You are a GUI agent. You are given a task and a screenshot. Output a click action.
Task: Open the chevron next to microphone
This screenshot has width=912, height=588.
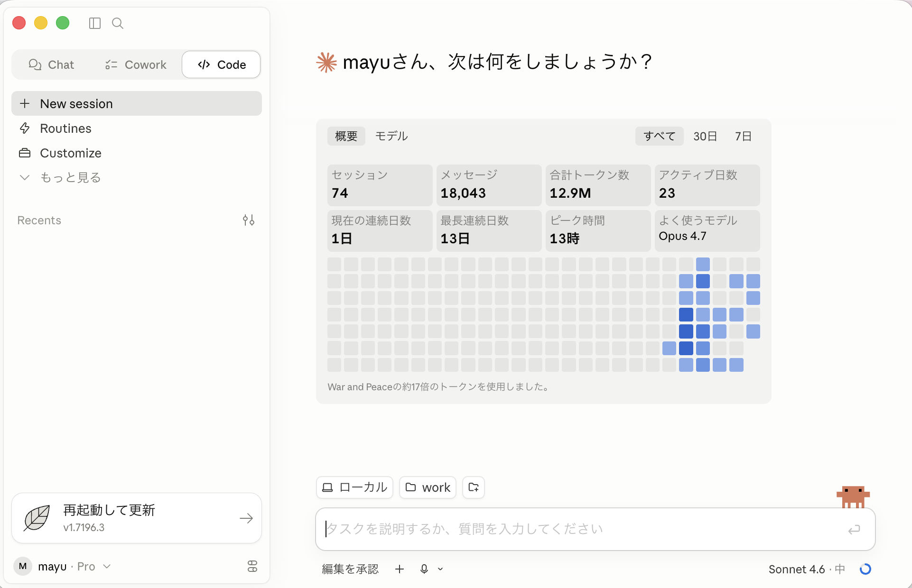pyautogui.click(x=440, y=569)
